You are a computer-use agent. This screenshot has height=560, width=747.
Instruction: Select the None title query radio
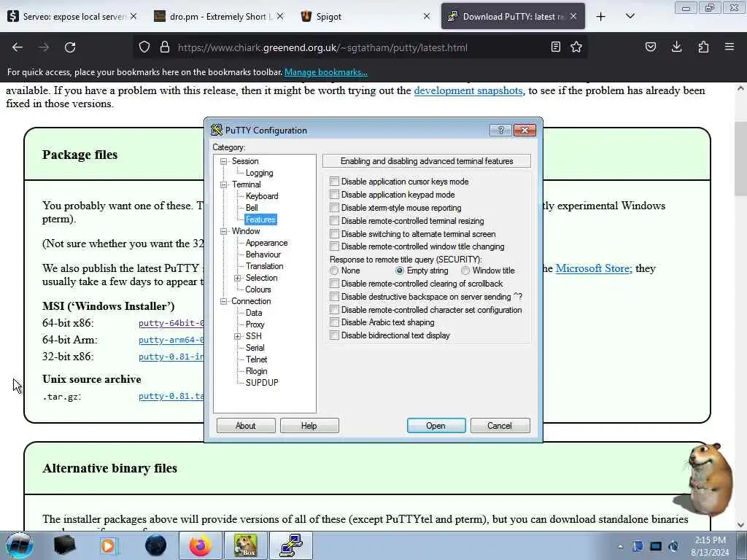click(x=334, y=271)
